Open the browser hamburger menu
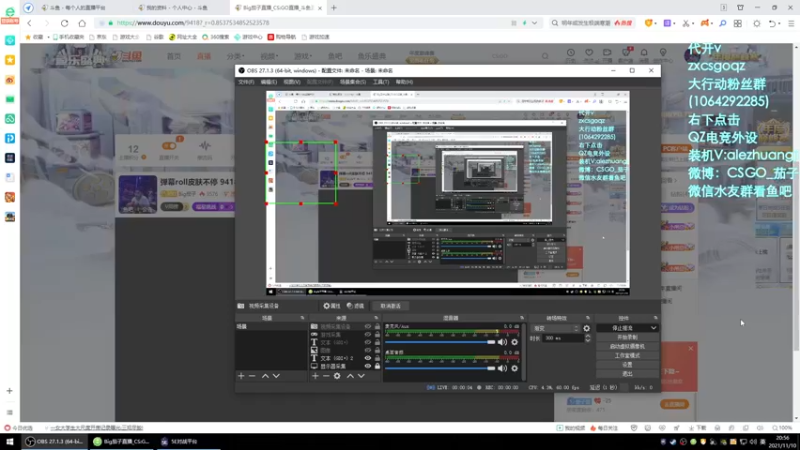The image size is (800, 450). click(791, 23)
